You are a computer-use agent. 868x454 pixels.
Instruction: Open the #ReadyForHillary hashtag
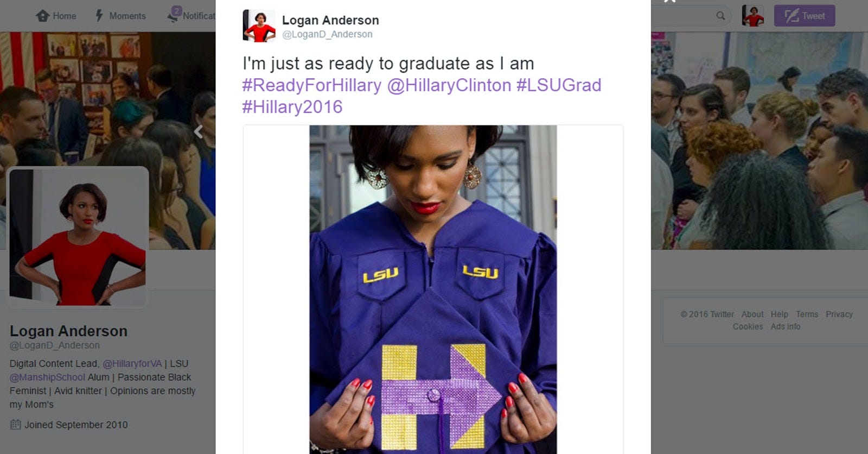coord(312,85)
